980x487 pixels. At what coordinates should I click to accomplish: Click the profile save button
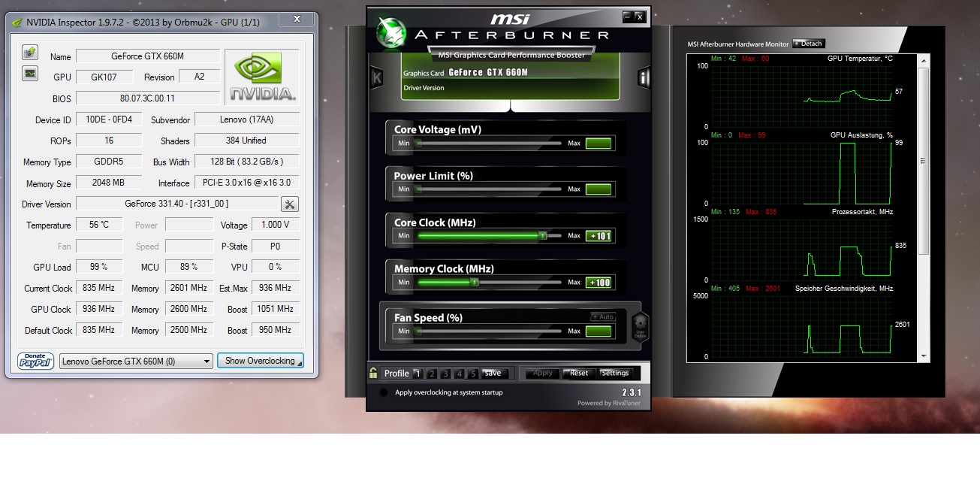[x=493, y=373]
